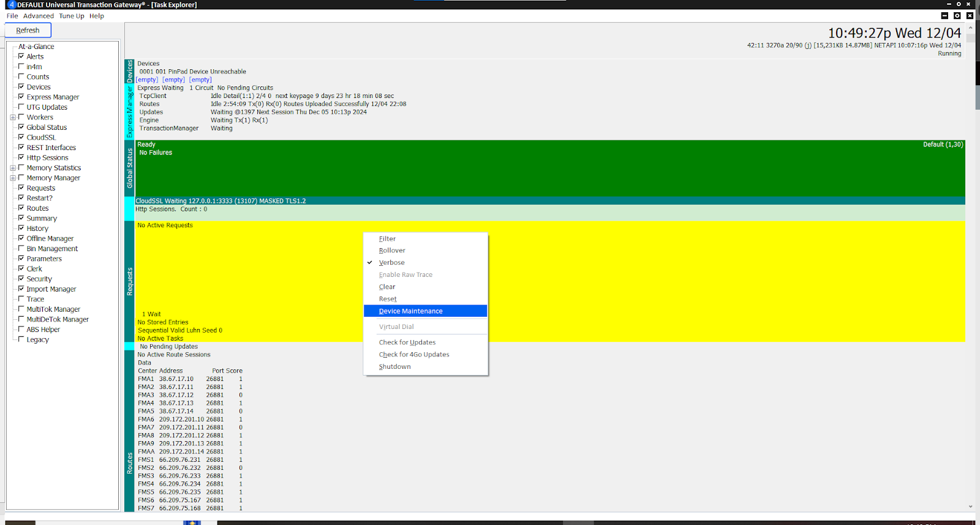The image size is (980, 525).
Task: Expand the Memory Statistics node
Action: 13,168
